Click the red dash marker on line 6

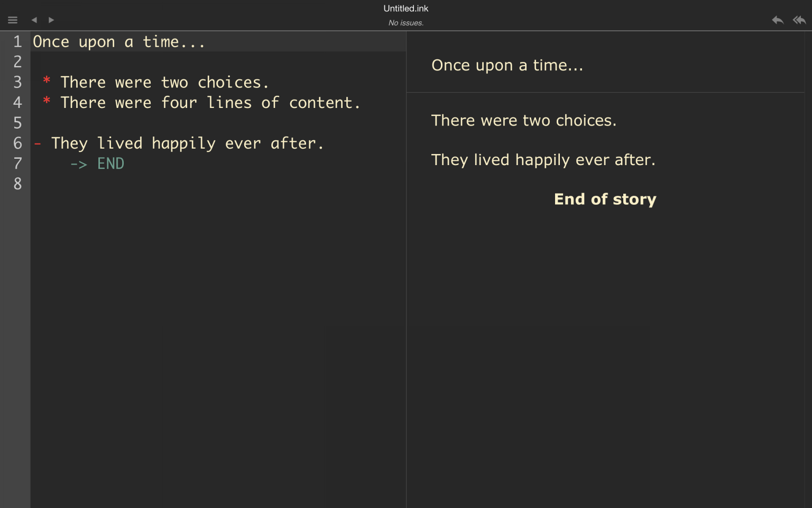pos(37,143)
